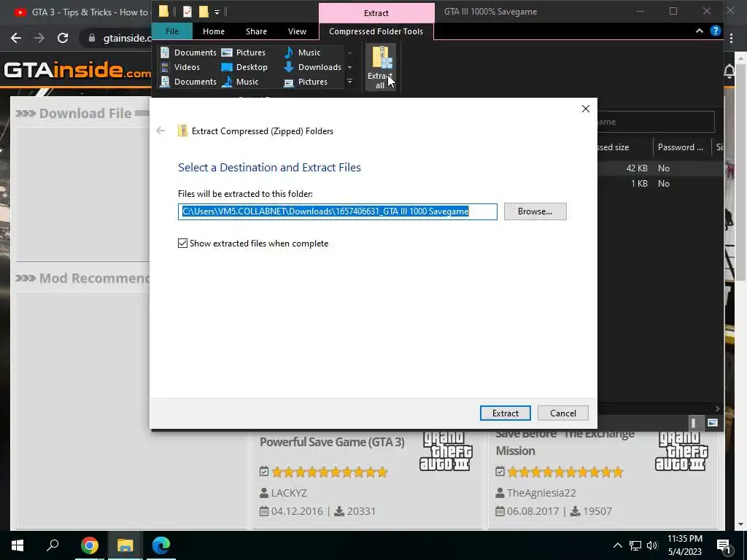Go back in Chrome browser
Screen dimensions: 747x560
[16, 38]
